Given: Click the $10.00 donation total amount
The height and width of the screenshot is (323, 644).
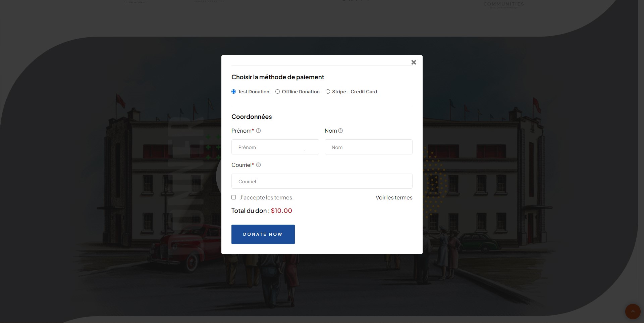Looking at the screenshot, I should [281, 211].
